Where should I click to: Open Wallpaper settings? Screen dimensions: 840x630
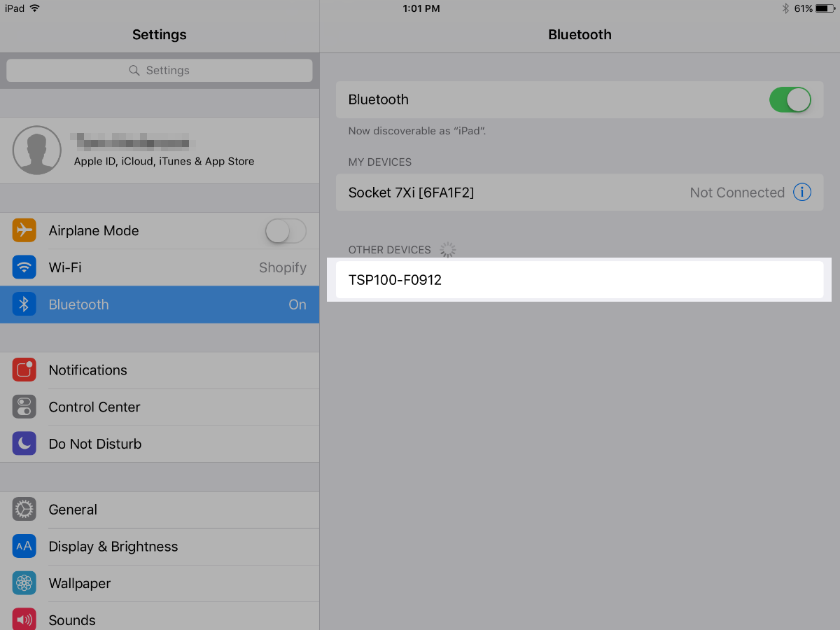[160, 583]
